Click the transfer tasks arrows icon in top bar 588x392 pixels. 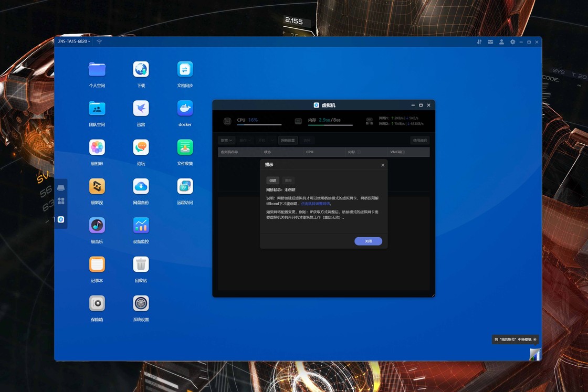pyautogui.click(x=479, y=42)
